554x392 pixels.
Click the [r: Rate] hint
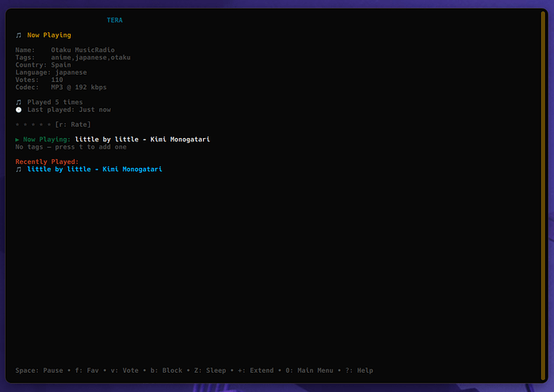click(x=73, y=125)
